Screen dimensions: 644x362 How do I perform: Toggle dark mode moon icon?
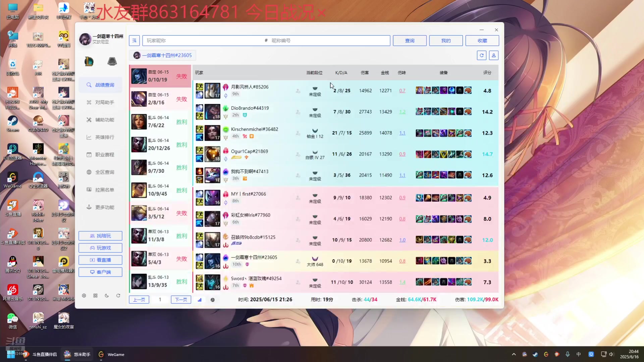pyautogui.click(x=107, y=296)
